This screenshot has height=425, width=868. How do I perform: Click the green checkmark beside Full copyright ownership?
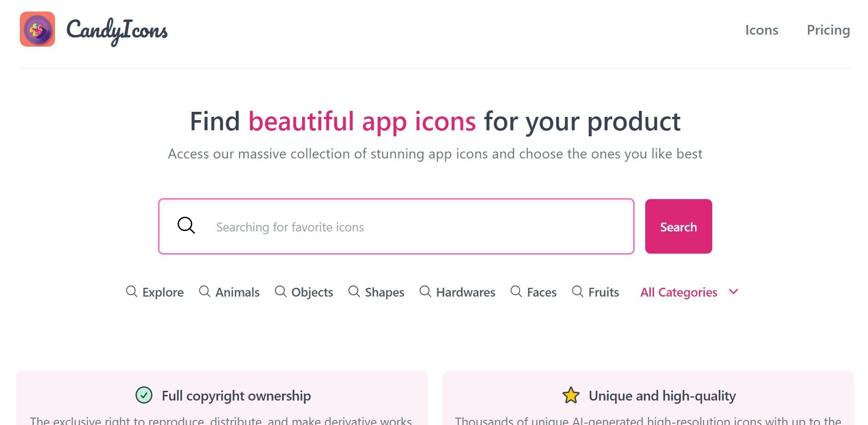(x=144, y=395)
